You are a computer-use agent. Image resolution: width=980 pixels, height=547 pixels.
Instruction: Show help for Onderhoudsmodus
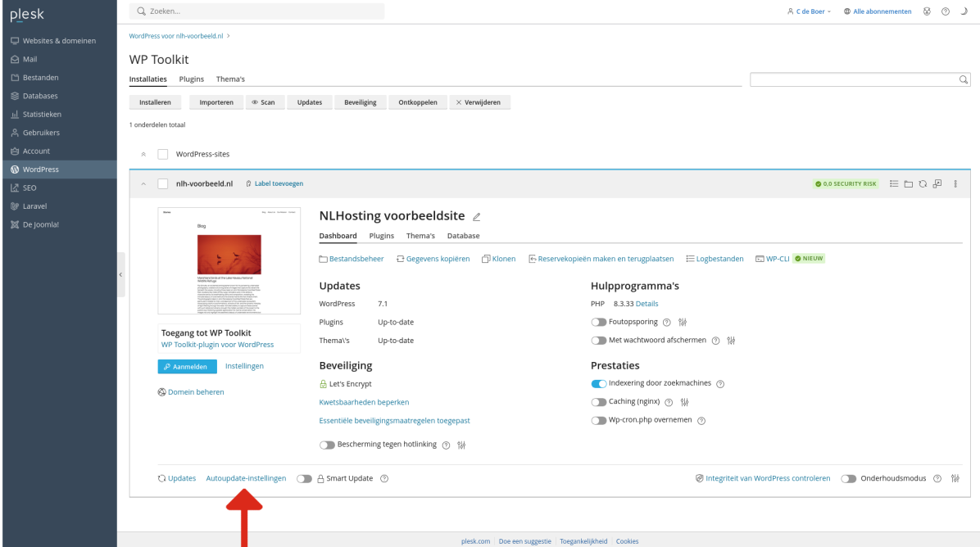coord(937,478)
